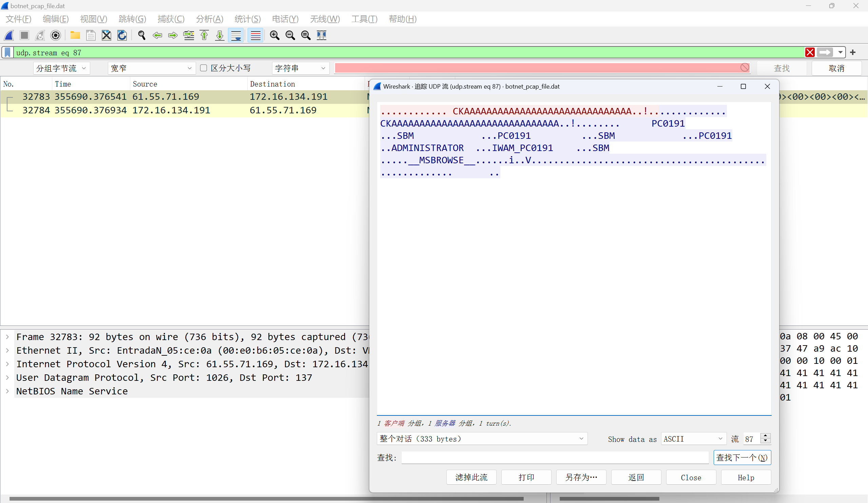The height and width of the screenshot is (503, 868).
Task: Click the 查找 text field in stream dialog
Action: pos(555,458)
